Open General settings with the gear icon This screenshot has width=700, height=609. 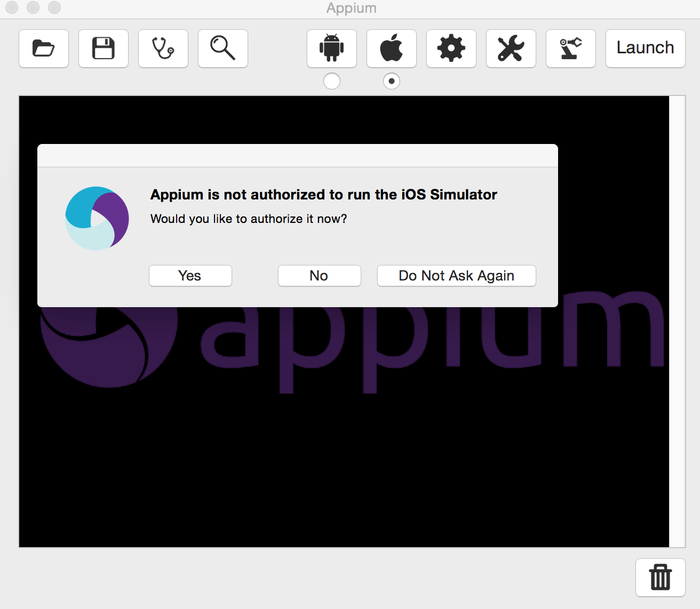click(451, 49)
